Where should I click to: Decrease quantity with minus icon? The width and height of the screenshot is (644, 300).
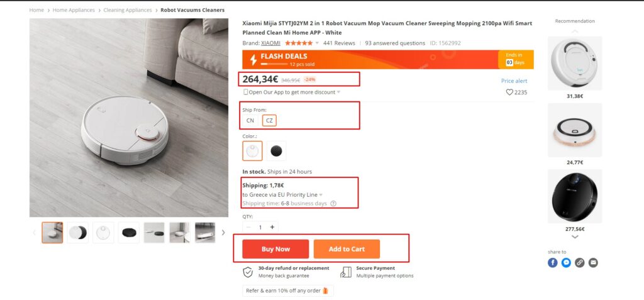click(248, 227)
